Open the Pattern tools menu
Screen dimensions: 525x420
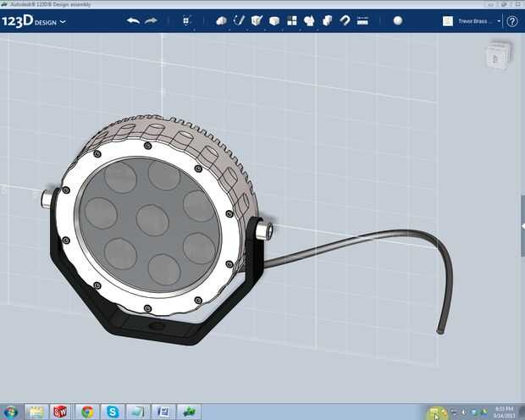click(292, 21)
